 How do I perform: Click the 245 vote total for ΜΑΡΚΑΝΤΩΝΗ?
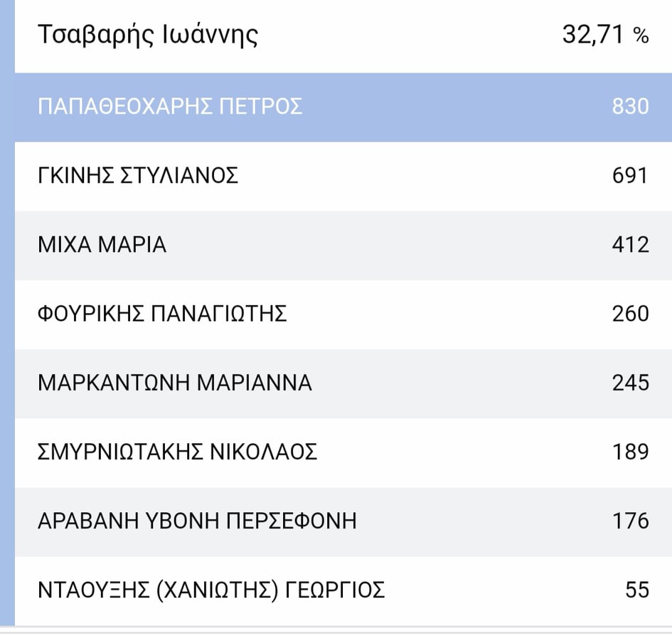630,382
